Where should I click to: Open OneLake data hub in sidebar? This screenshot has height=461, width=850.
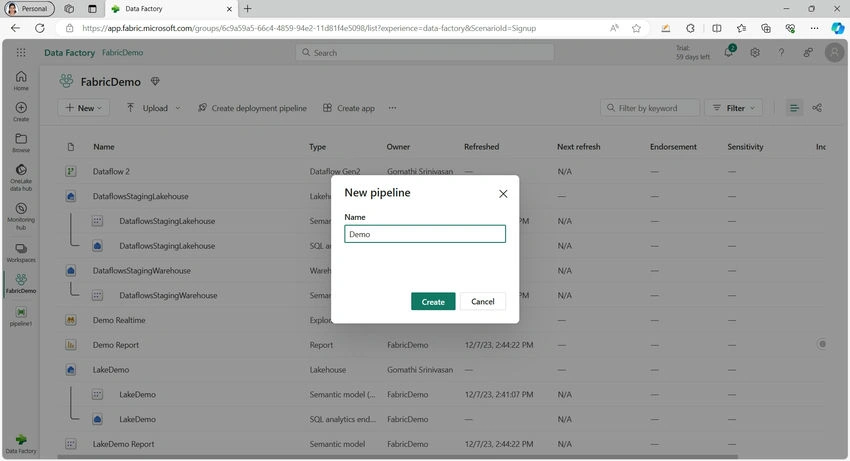21,177
